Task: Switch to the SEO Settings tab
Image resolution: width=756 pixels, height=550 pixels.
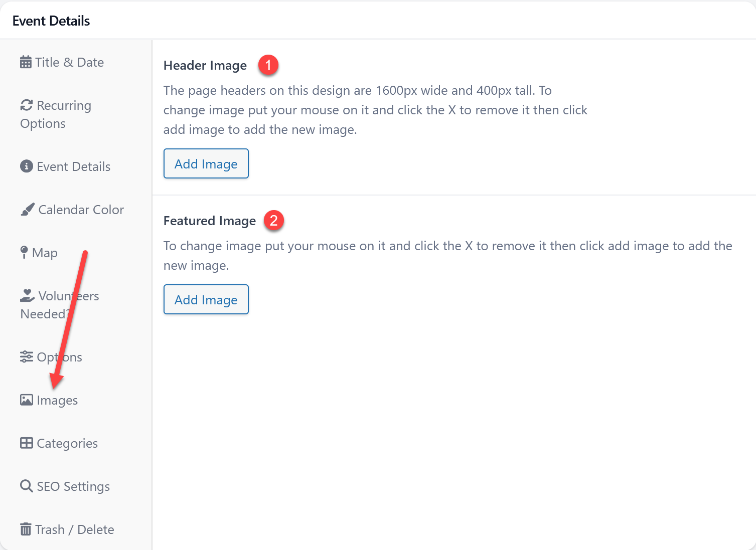Action: [x=73, y=486]
